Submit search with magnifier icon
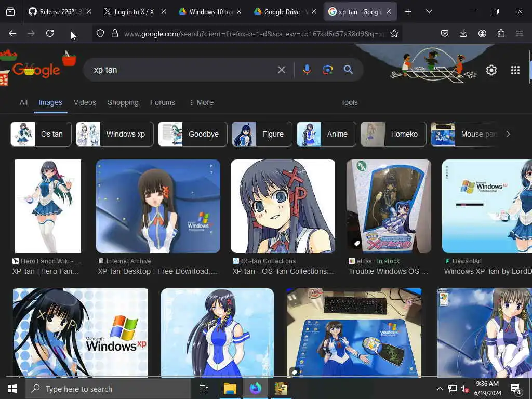The height and width of the screenshot is (399, 532). (348, 70)
